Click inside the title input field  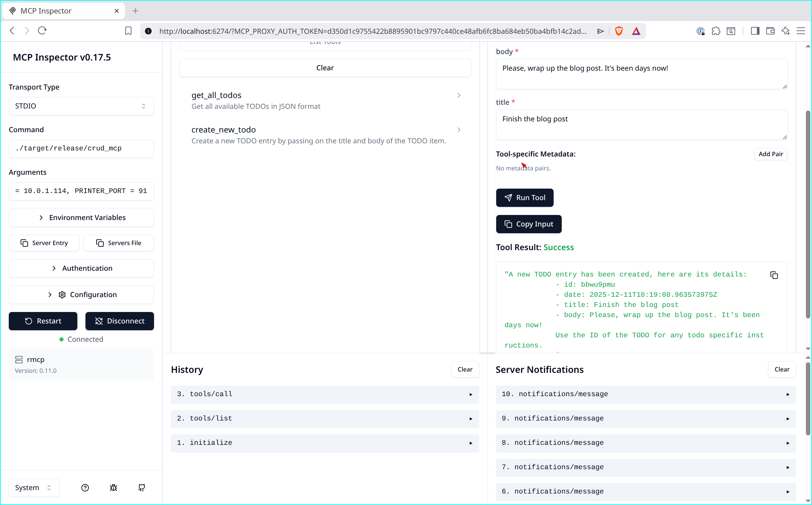pos(641,124)
